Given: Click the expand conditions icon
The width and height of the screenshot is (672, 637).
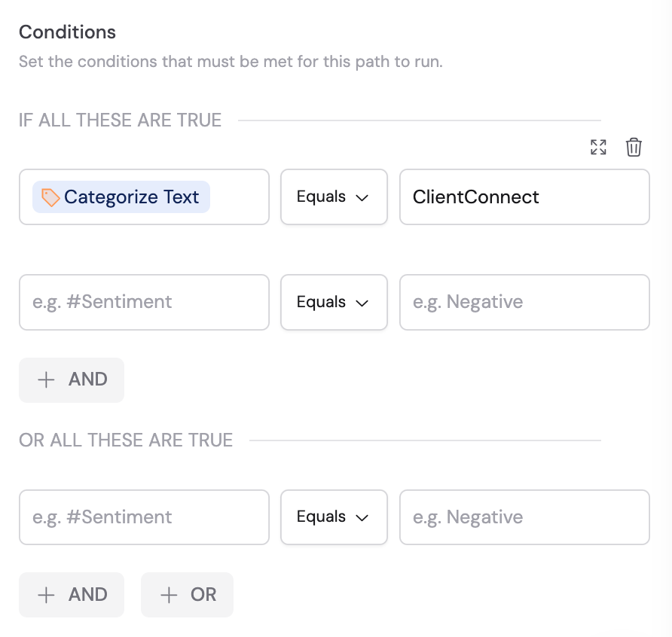Looking at the screenshot, I should [x=598, y=147].
